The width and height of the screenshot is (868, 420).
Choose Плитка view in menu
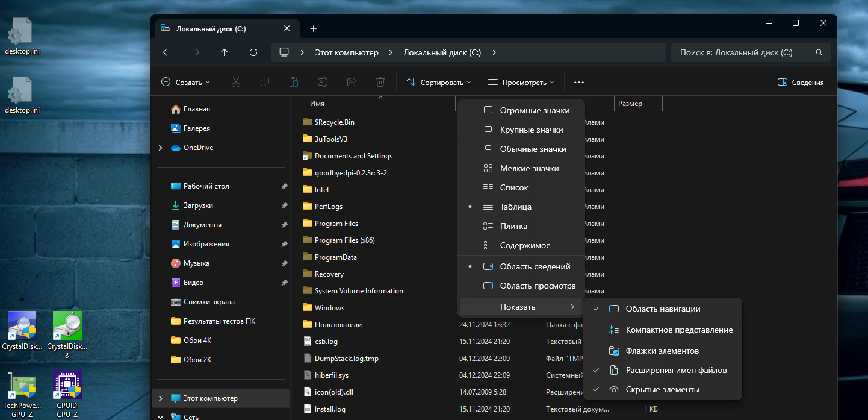click(x=513, y=226)
